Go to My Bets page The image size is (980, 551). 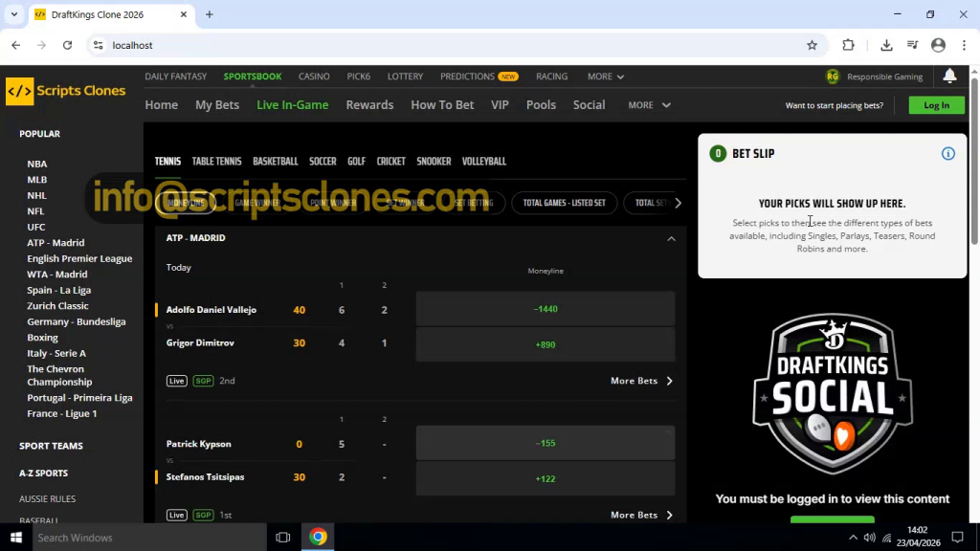click(217, 105)
